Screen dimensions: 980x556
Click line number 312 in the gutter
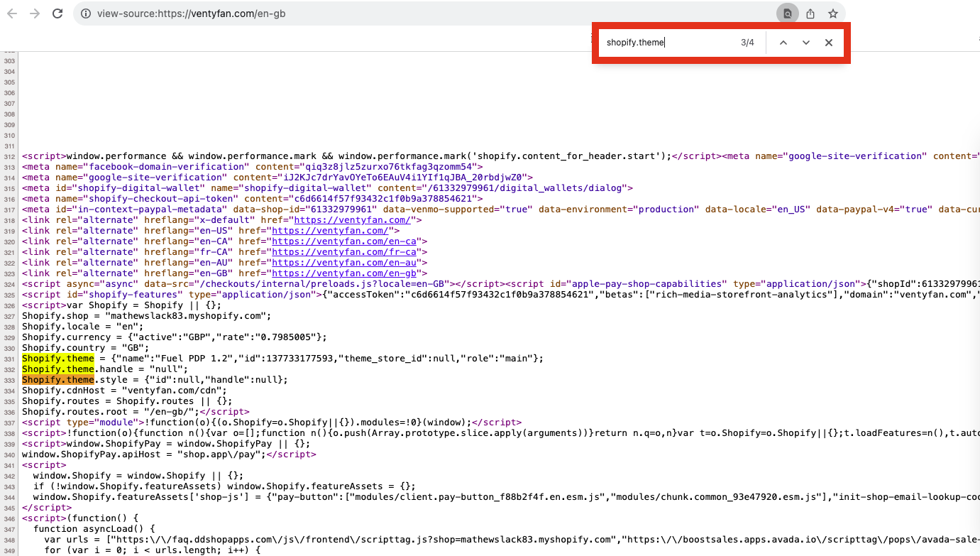[x=9, y=156]
